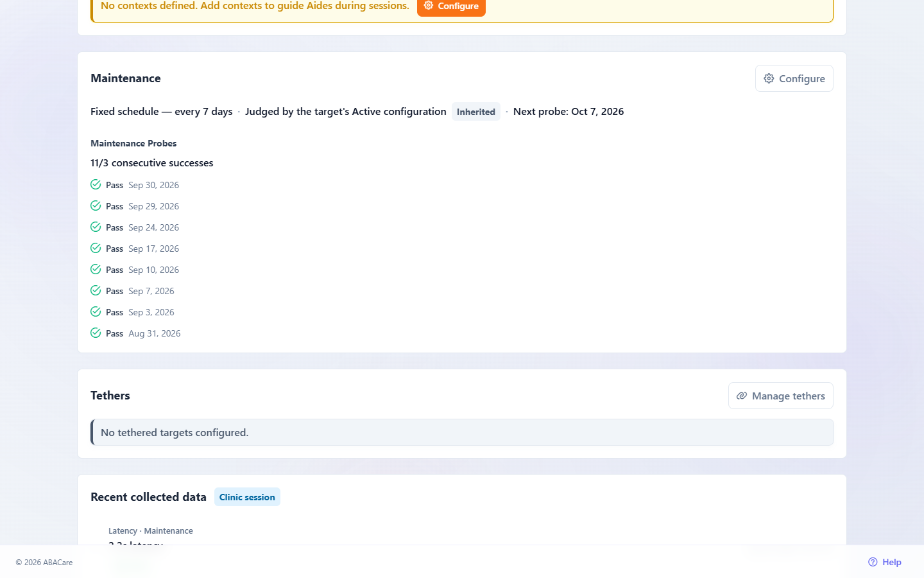Open the Help link
This screenshot has width=924, height=578.
(x=884, y=562)
